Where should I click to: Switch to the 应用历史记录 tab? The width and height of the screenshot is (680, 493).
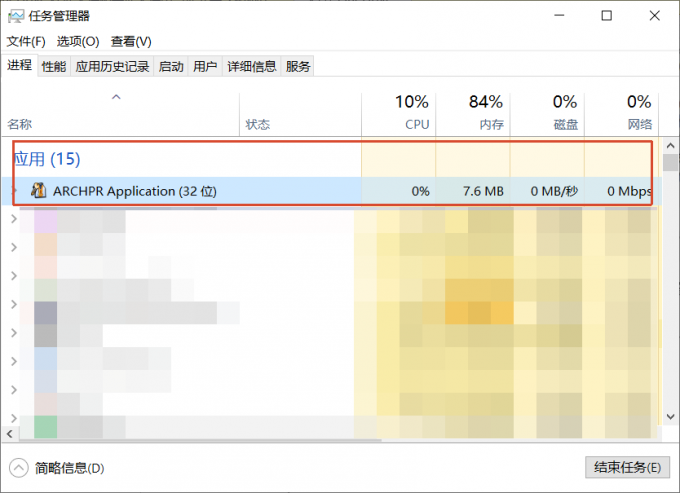(x=112, y=66)
